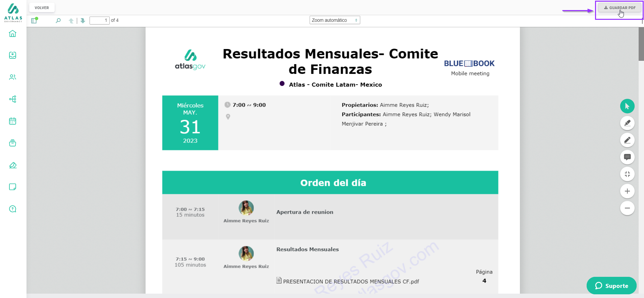Image resolution: width=644 pixels, height=298 pixels.
Task: Click the PDF attachment file icon
Action: 279,280
